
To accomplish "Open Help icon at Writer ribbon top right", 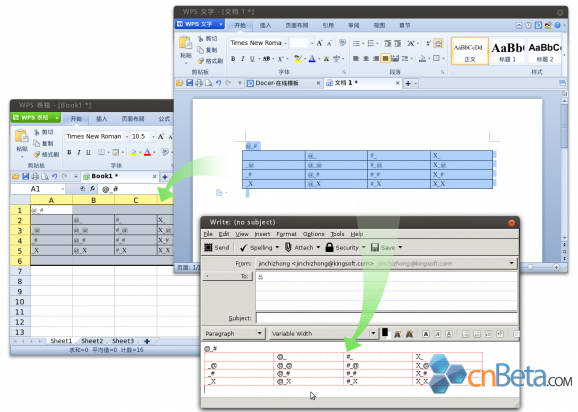I will click(558, 25).
